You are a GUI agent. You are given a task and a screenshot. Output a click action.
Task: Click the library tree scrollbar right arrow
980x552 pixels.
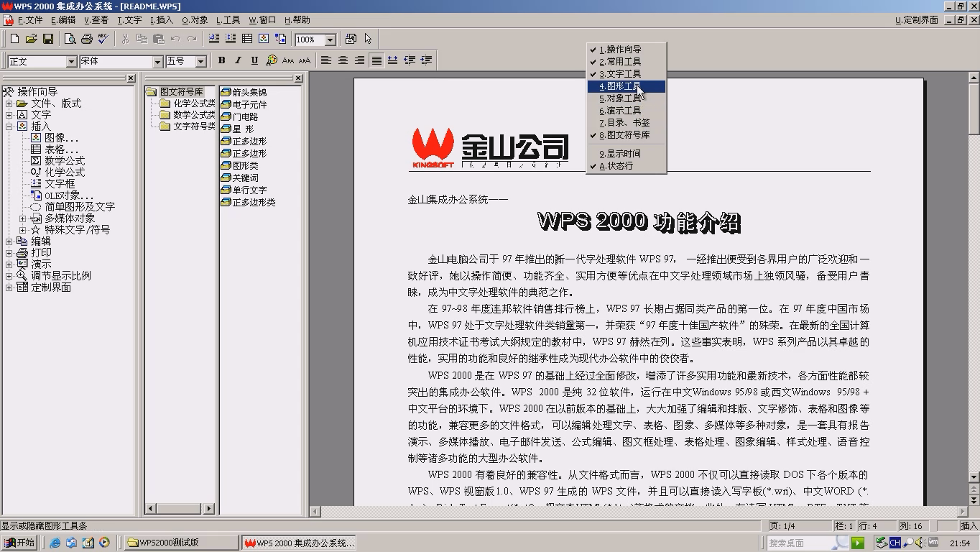(x=209, y=509)
